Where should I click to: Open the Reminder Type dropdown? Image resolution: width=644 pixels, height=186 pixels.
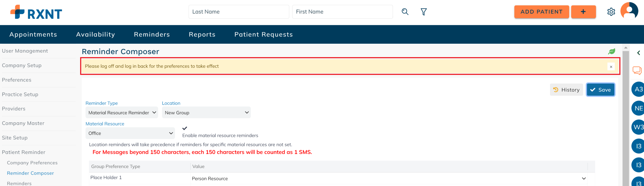coord(122,113)
